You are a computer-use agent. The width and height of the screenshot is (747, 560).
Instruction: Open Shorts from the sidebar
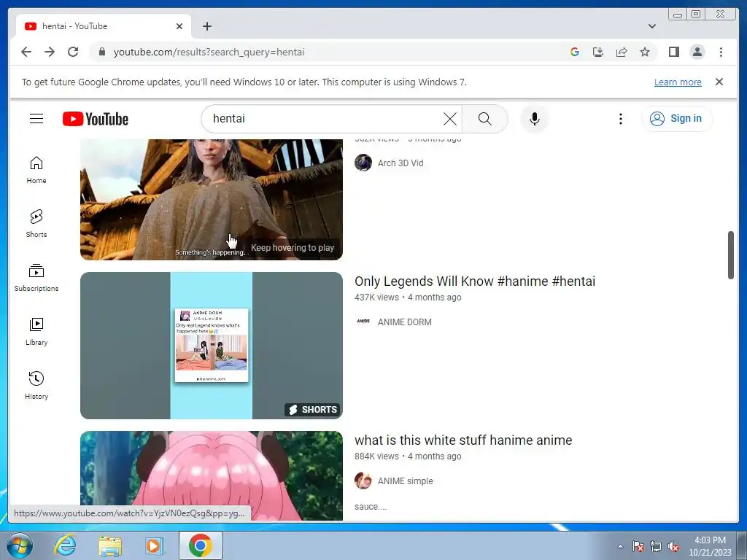[x=36, y=224]
